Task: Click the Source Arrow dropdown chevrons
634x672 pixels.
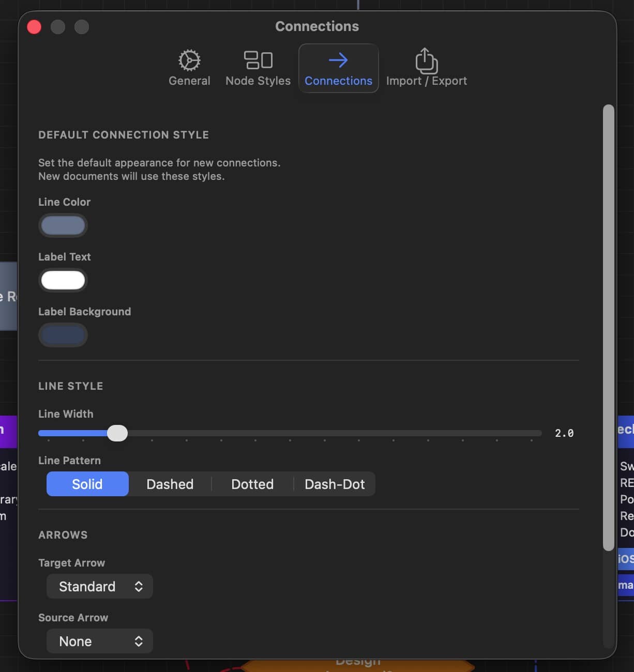Action: [139, 641]
